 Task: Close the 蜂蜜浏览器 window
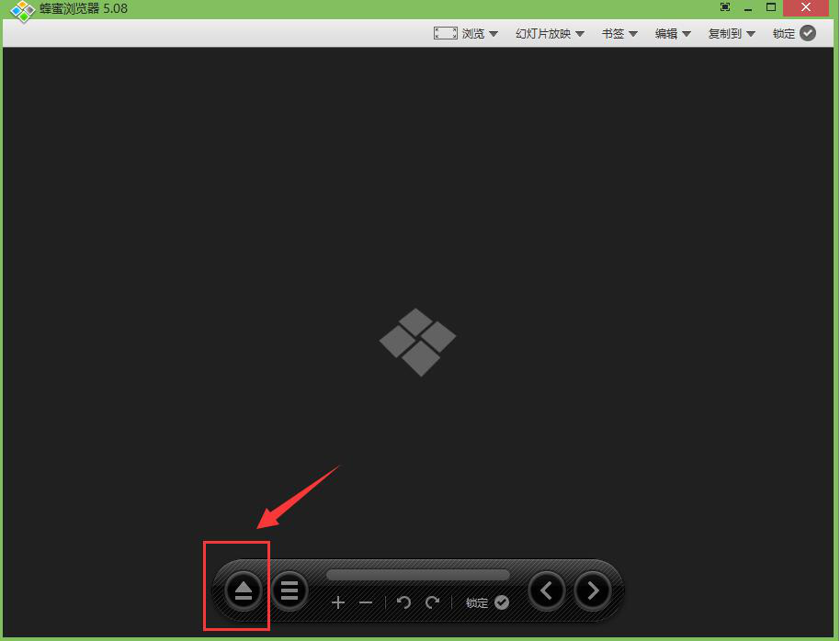click(x=806, y=7)
